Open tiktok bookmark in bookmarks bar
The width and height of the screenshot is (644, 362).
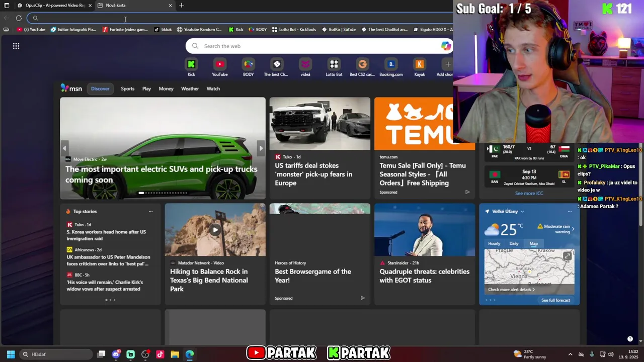(163, 30)
